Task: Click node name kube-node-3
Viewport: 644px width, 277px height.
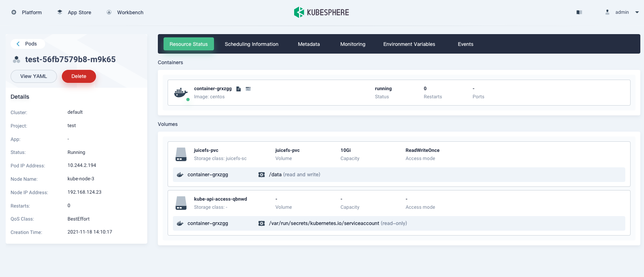Action: 81,179
